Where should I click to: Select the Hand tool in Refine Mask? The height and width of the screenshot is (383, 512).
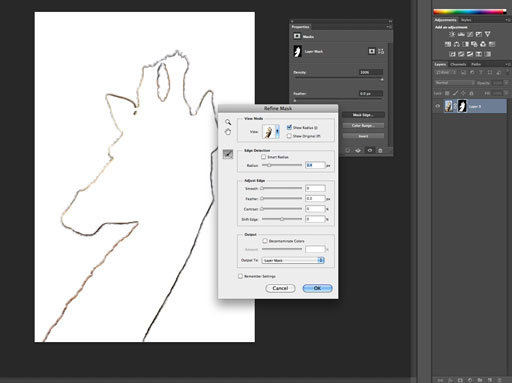228,132
